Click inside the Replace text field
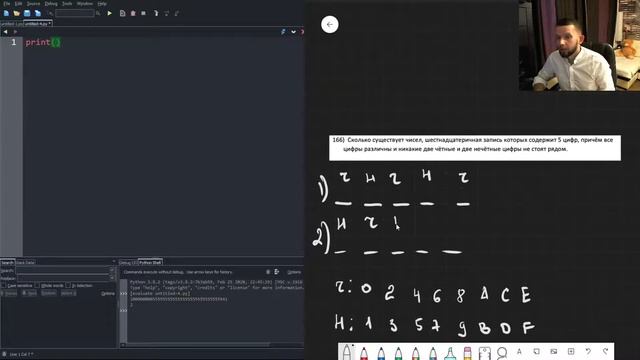This screenshot has height=360, width=640. [x=62, y=278]
